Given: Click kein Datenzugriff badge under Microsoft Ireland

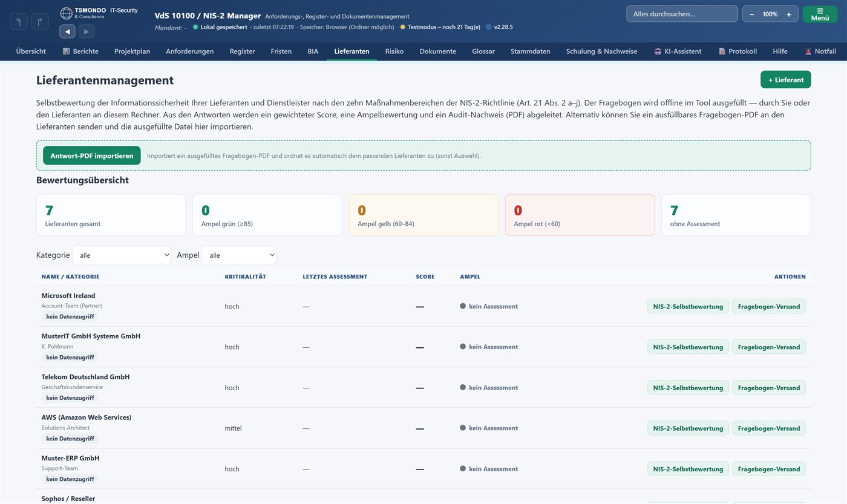Looking at the screenshot, I should click(x=70, y=316).
